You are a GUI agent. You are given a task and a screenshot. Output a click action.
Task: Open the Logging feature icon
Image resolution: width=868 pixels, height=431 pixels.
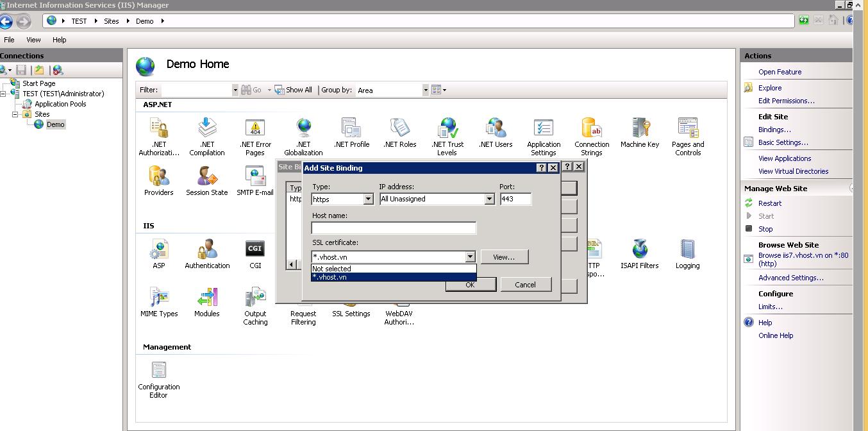687,254
